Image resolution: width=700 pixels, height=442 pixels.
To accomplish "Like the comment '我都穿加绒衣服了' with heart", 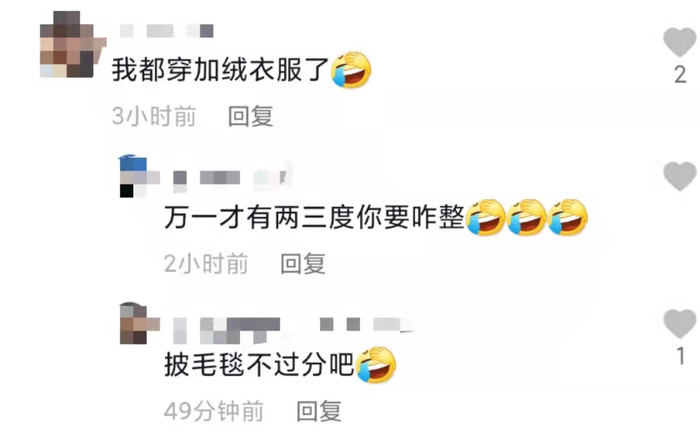I will pos(679,42).
